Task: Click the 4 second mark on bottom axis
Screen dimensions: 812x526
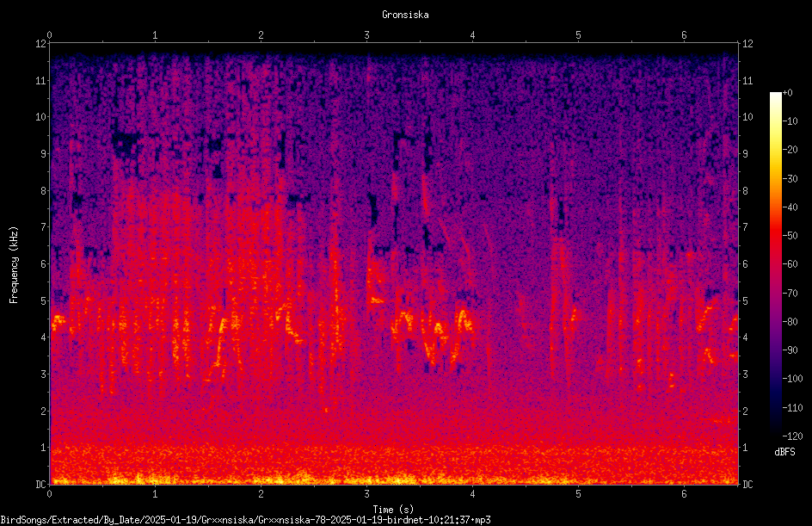Action: tap(472, 494)
